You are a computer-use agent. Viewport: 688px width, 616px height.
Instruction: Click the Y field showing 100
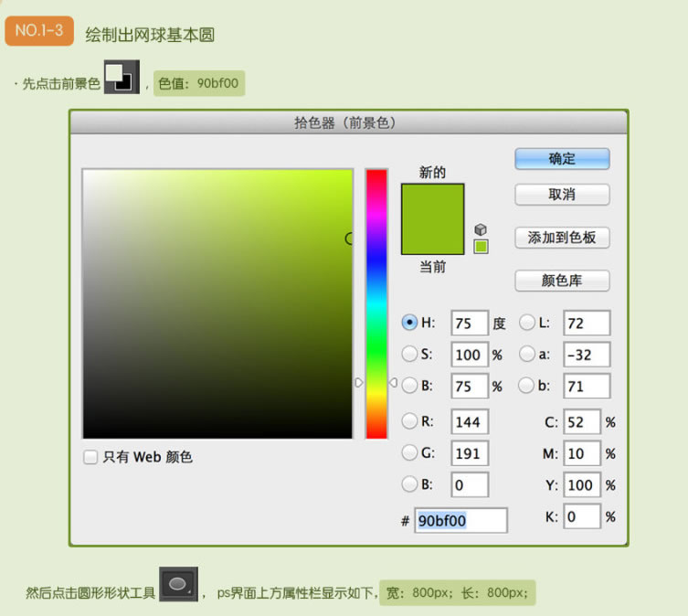click(582, 485)
